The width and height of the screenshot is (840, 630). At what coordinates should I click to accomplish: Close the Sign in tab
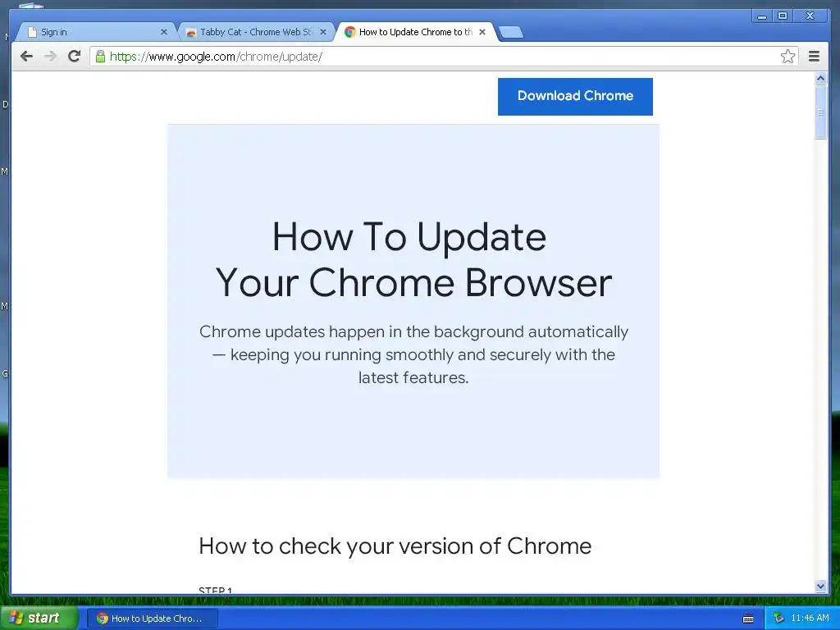[x=164, y=32]
